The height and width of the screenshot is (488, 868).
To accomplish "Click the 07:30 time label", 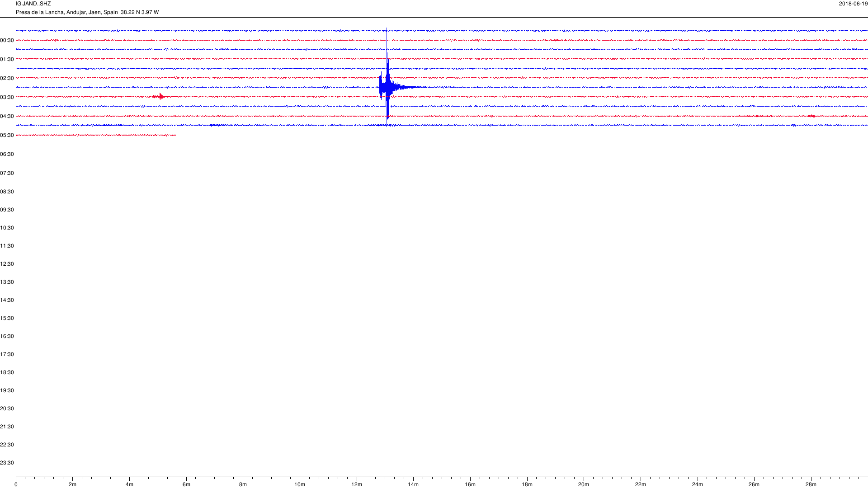I will click(7, 173).
